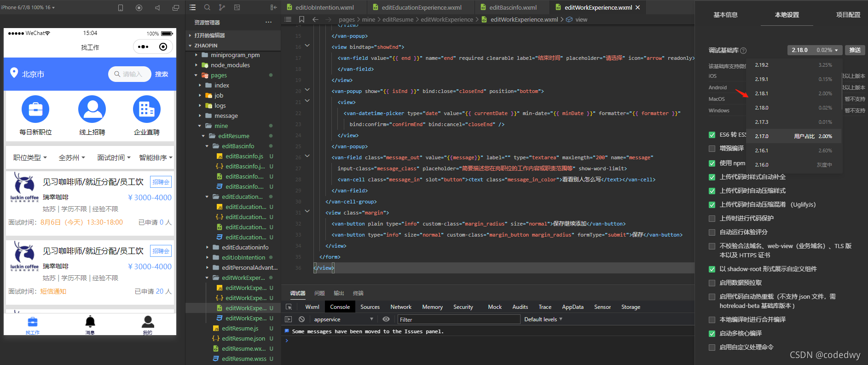Open the iPhone 6/7/8 device dropdown
This screenshot has height=365, width=868.
(28, 7)
